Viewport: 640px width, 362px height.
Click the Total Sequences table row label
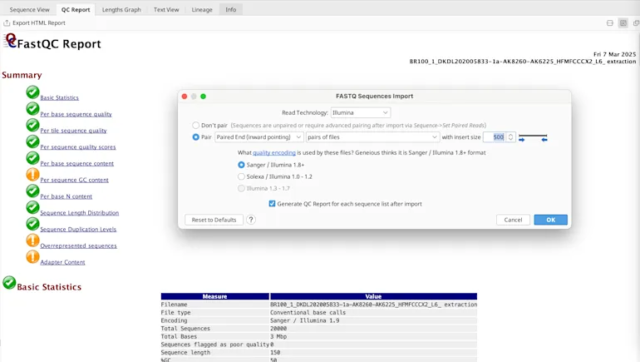[x=185, y=329]
